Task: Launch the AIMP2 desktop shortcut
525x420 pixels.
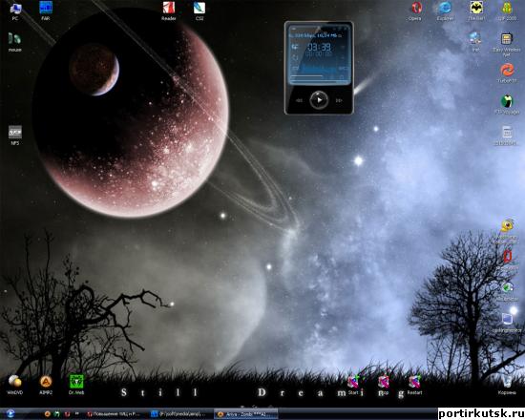Action: point(46,385)
